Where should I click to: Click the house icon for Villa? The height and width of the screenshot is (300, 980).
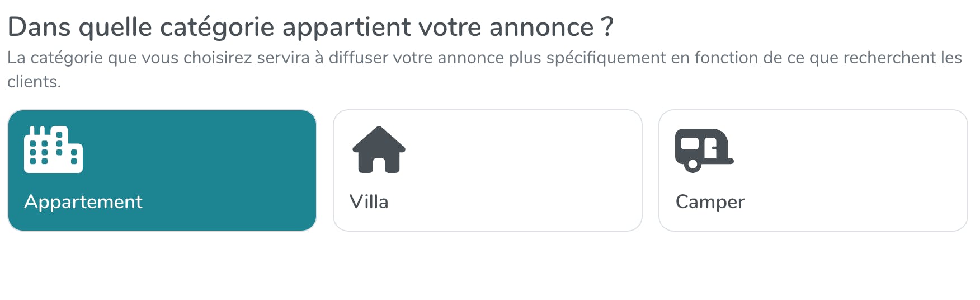pos(379,149)
